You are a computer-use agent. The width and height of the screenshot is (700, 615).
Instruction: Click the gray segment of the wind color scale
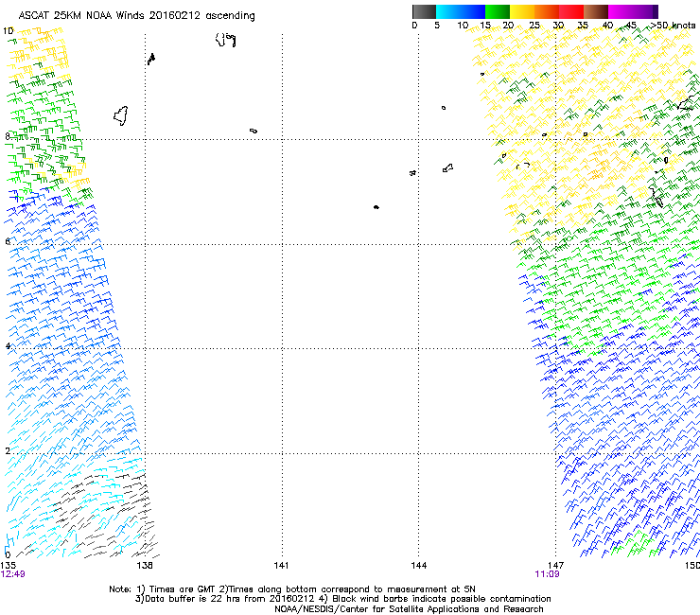click(424, 11)
